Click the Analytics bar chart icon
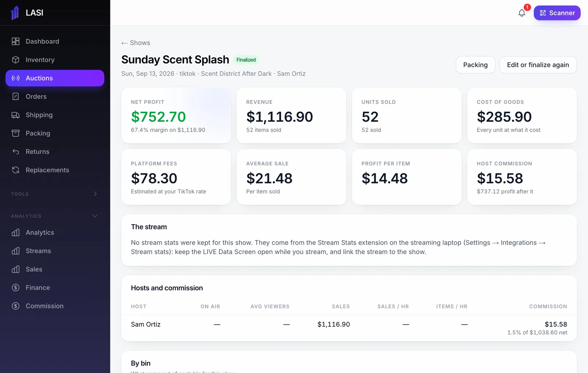Screen dimensions: 588x373 [15, 233]
